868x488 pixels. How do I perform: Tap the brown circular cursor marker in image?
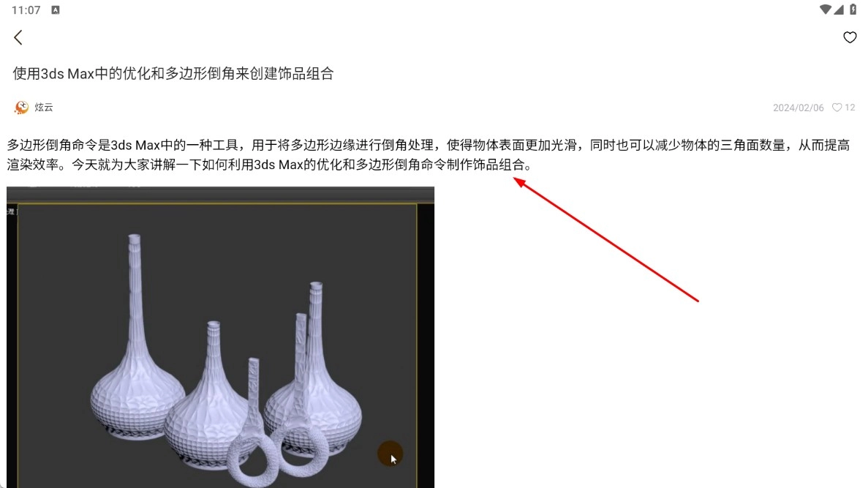[390, 454]
